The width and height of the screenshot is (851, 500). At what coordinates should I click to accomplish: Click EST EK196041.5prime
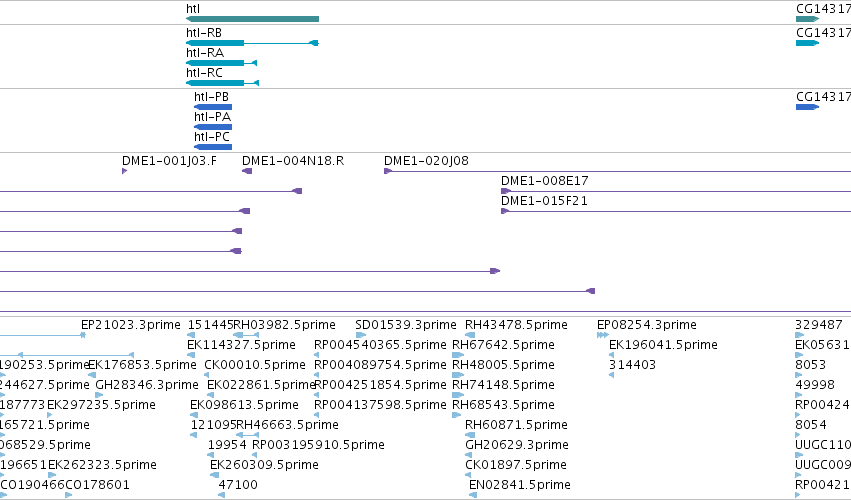[663, 345]
